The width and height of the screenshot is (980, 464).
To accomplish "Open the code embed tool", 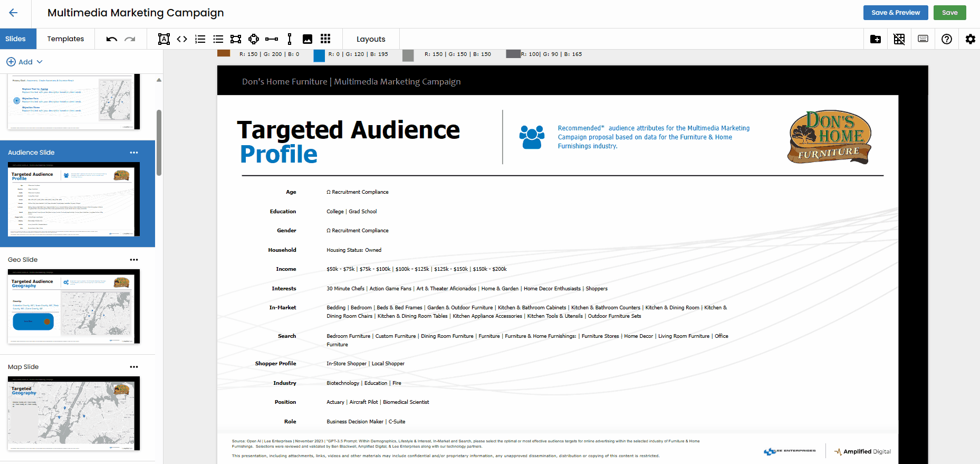I will [182, 39].
